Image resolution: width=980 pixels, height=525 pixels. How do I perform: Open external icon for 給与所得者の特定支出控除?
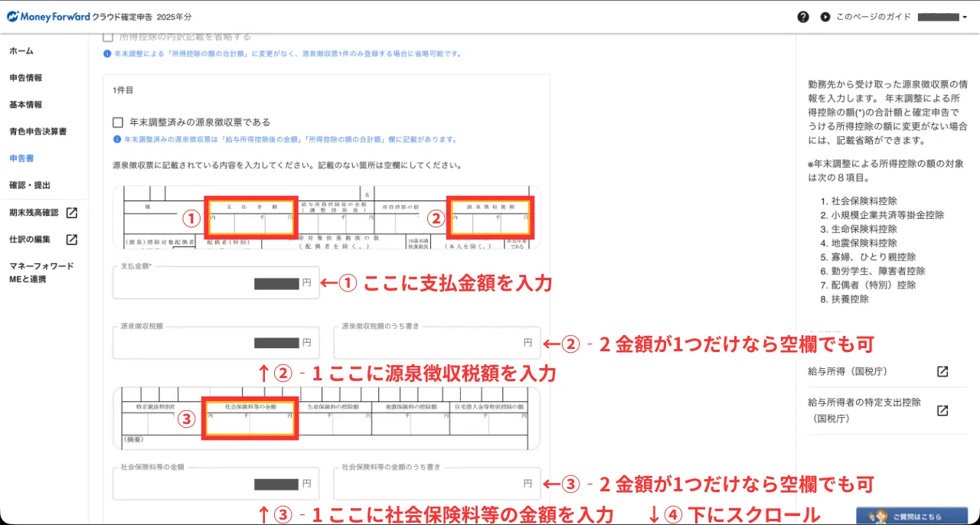tap(942, 410)
